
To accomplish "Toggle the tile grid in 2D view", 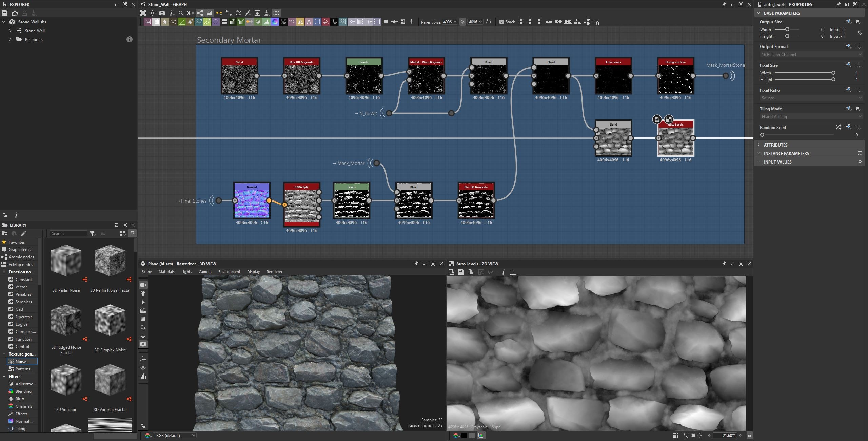I will click(x=675, y=435).
